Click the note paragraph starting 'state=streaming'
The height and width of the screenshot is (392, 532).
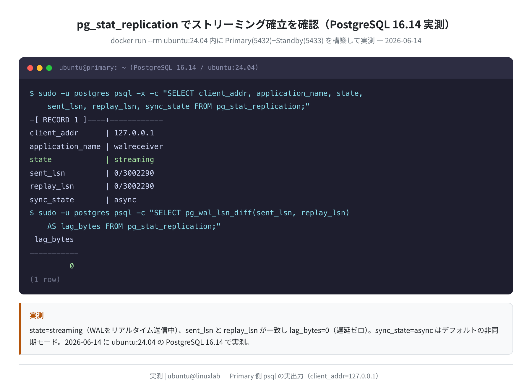coord(264,336)
